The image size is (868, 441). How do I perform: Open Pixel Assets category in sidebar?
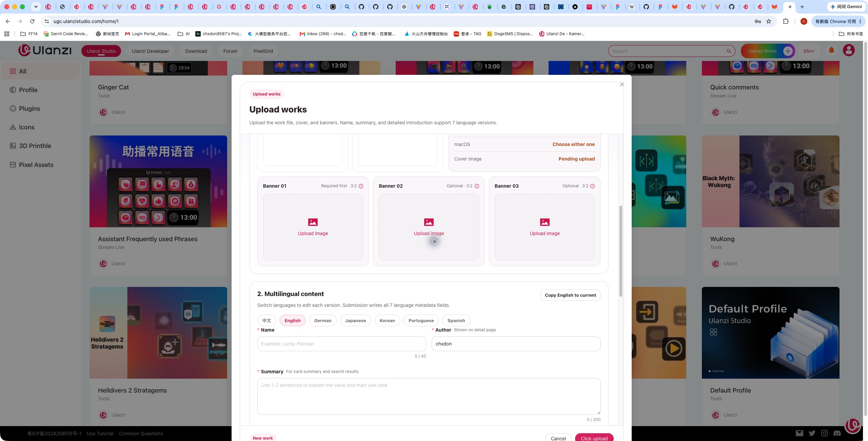(41, 165)
